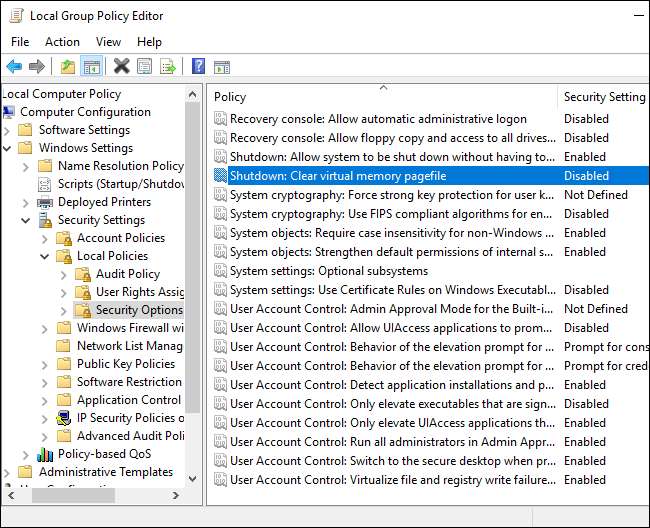650x528 pixels.
Task: Click the Export List toolbar icon
Action: (168, 67)
